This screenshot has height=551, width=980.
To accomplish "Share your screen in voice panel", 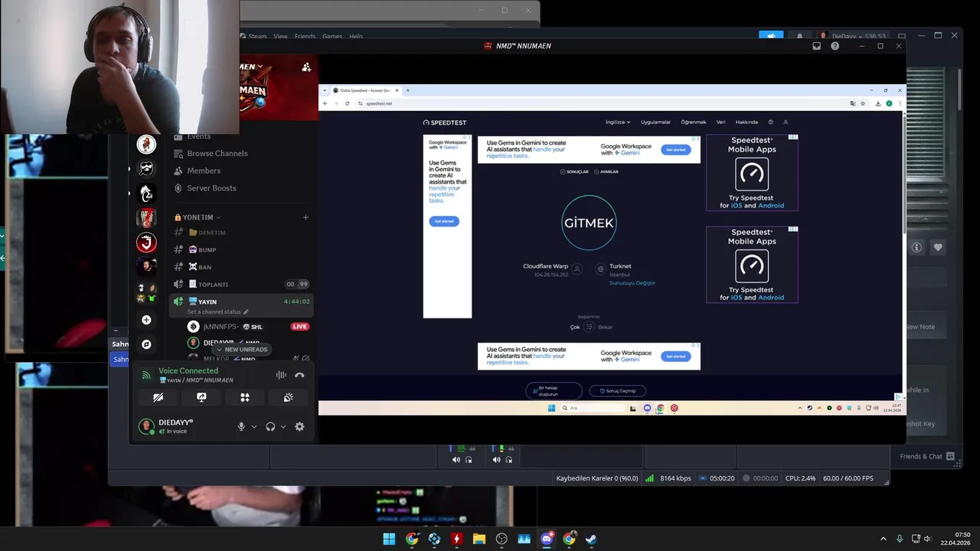I will pyautogui.click(x=201, y=397).
